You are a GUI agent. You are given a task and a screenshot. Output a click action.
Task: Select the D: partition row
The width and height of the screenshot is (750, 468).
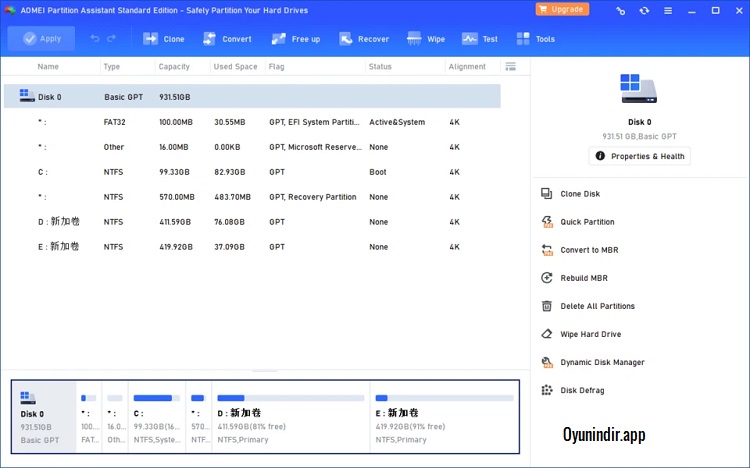(x=252, y=222)
